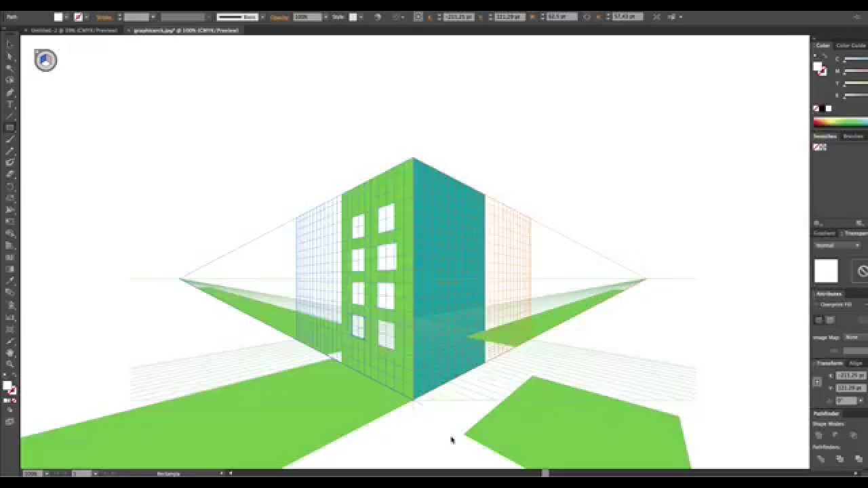
Task: Open the Opacity percentage dropdown
Action: click(x=325, y=17)
